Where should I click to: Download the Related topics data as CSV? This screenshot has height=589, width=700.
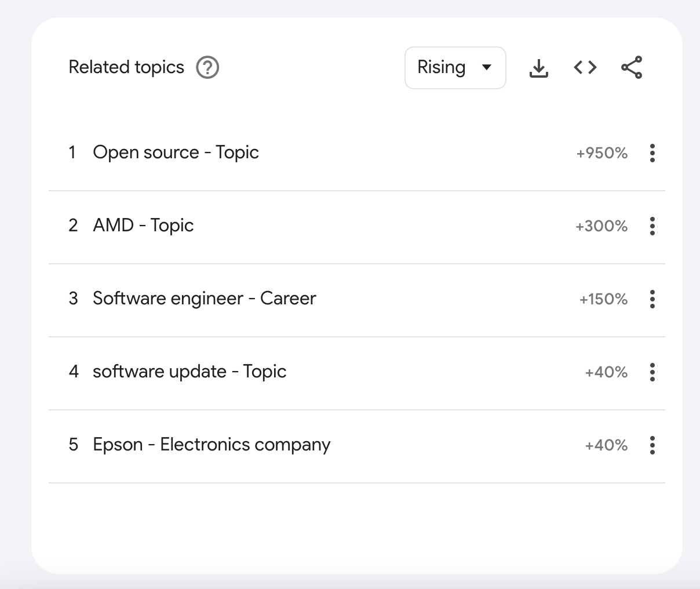538,67
